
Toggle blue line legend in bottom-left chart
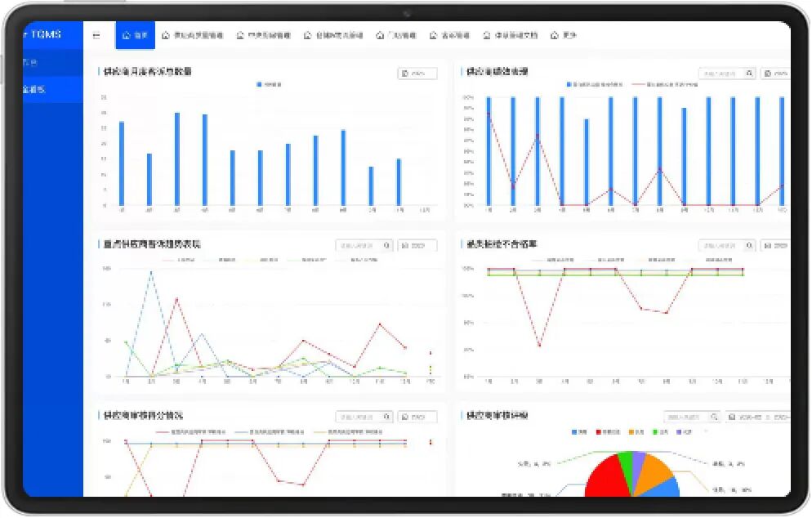tap(270, 431)
